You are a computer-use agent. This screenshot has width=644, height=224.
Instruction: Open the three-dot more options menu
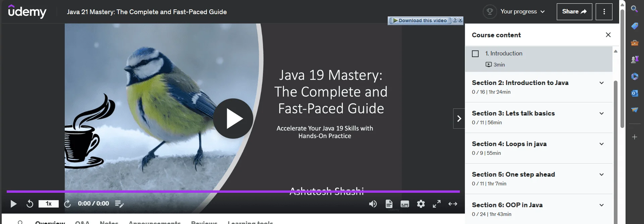click(x=604, y=12)
